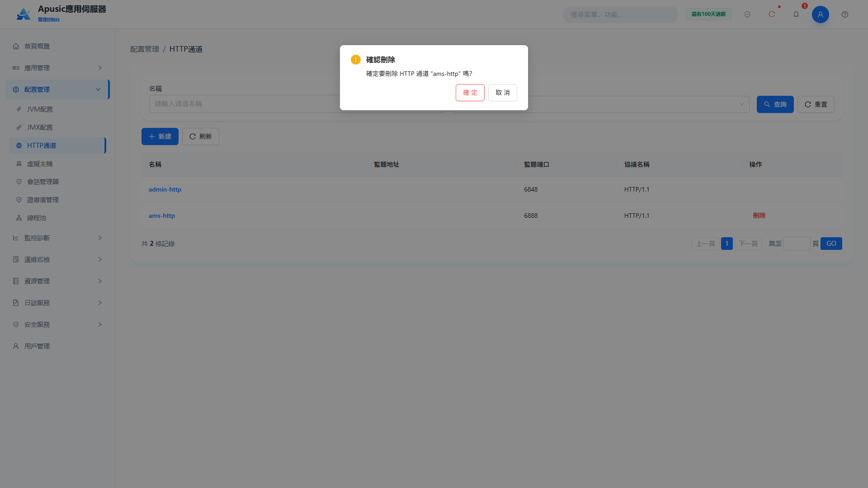868x488 pixels.
Task: Open JMX配置 in sidebar
Action: coord(57,127)
